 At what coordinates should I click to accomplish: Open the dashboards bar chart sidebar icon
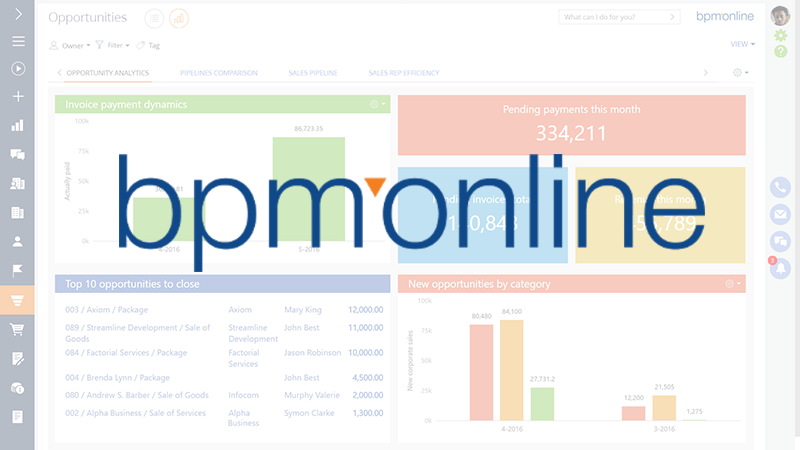coord(17,126)
